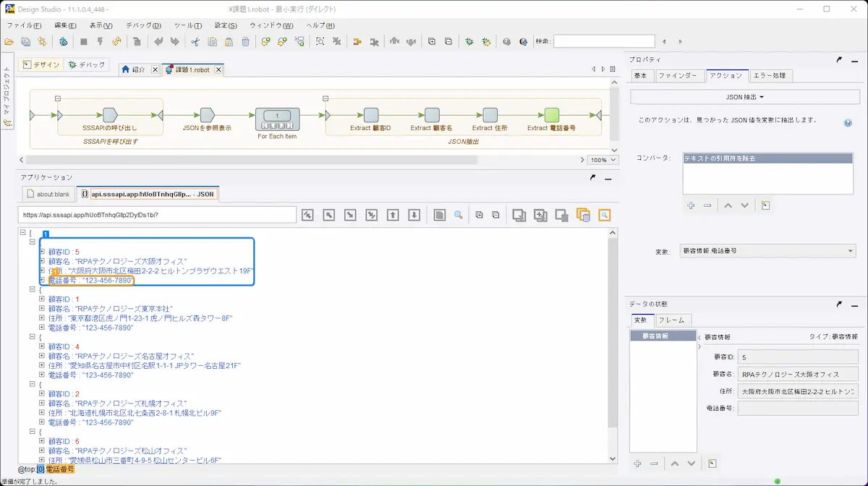The width and height of the screenshot is (868, 486).
Task: Minimize the プロパティ panel
Action: pos(855,61)
